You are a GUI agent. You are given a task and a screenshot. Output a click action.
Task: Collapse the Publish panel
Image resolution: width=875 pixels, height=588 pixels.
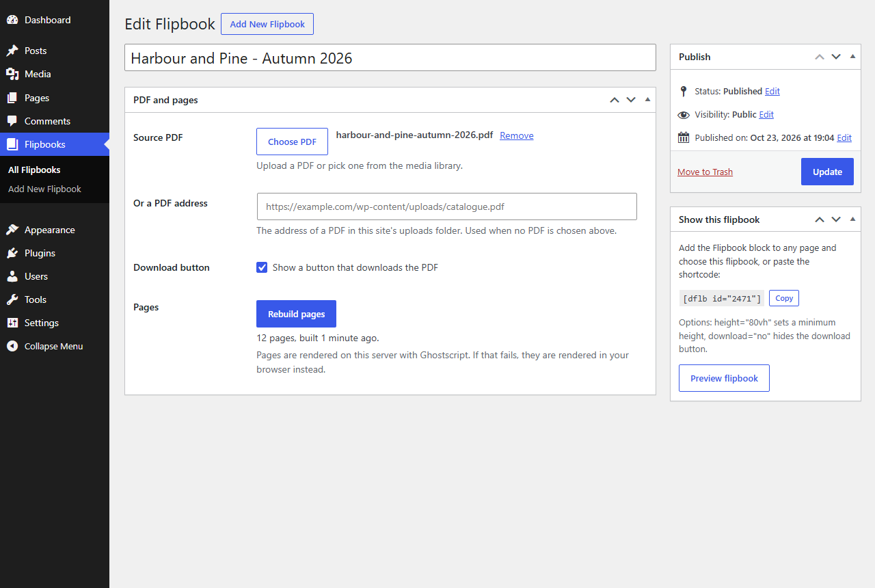tap(852, 57)
